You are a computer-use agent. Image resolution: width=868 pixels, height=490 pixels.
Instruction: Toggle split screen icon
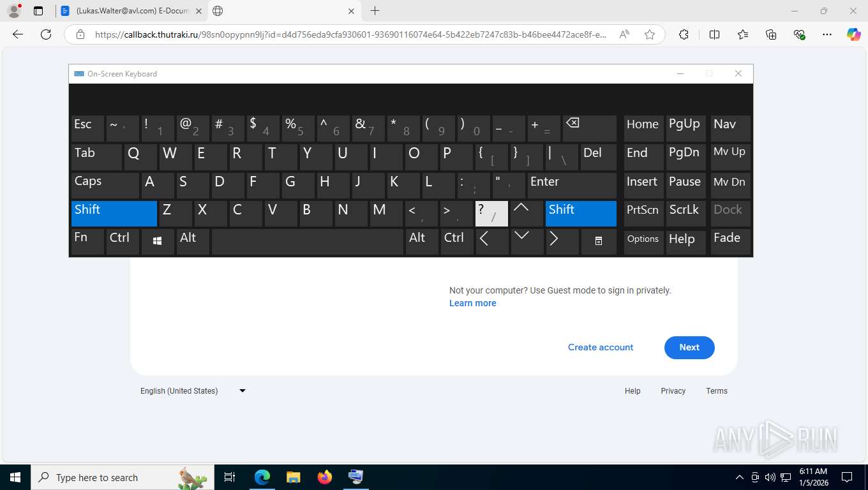point(715,34)
